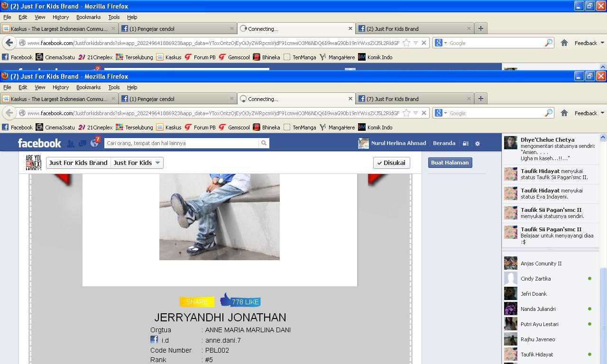
Task: Toggle the Disukai liked button
Action: pyautogui.click(x=391, y=163)
